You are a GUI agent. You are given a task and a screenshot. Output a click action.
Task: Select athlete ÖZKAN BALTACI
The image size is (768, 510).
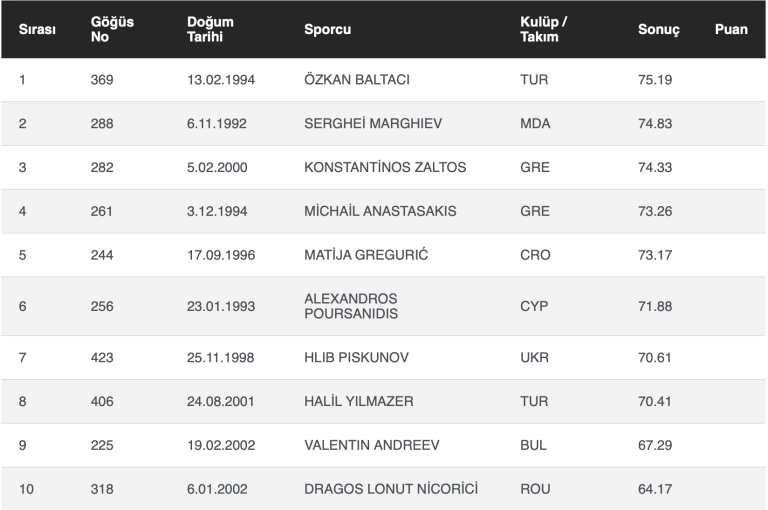[x=356, y=80]
